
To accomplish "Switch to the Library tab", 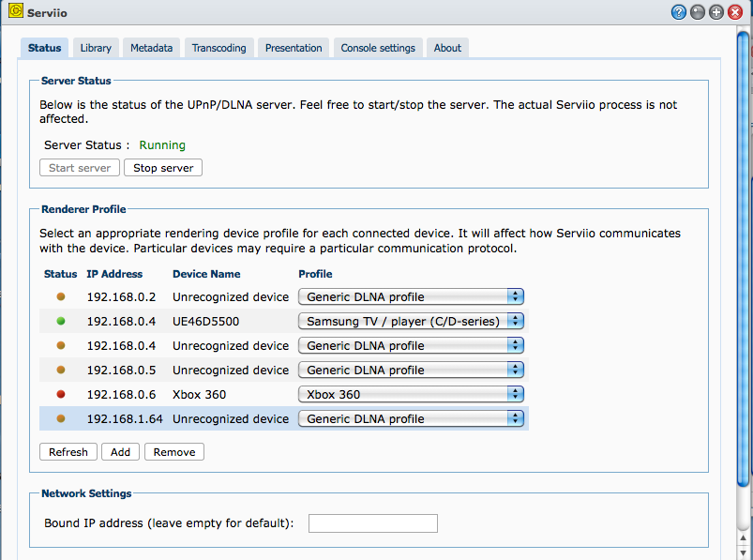I will pyautogui.click(x=96, y=48).
